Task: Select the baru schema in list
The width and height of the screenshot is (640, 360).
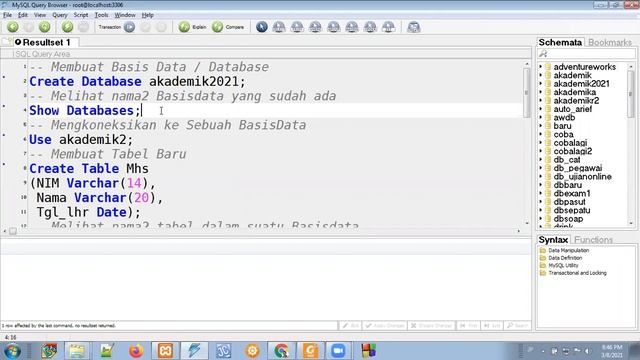Action: pyautogui.click(x=562, y=126)
